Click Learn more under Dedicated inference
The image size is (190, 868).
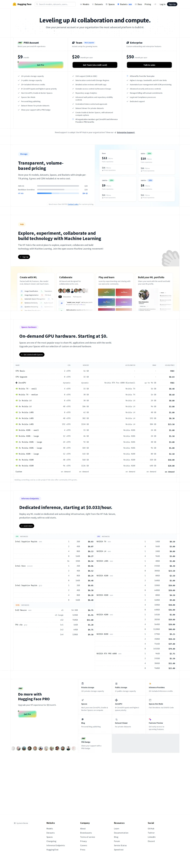tap(27, 526)
